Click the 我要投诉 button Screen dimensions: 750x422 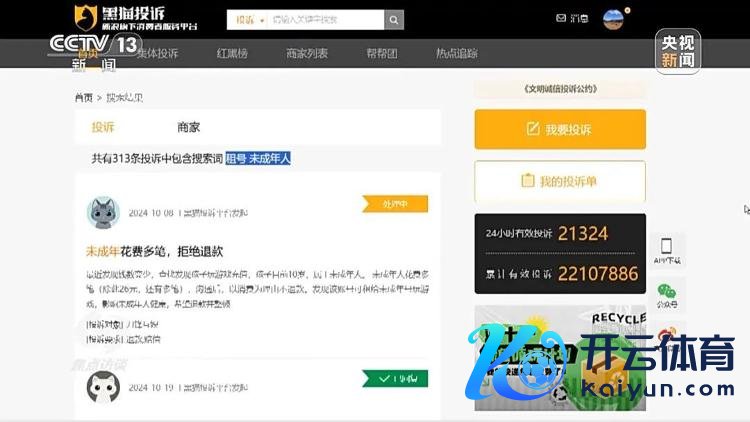pos(559,130)
